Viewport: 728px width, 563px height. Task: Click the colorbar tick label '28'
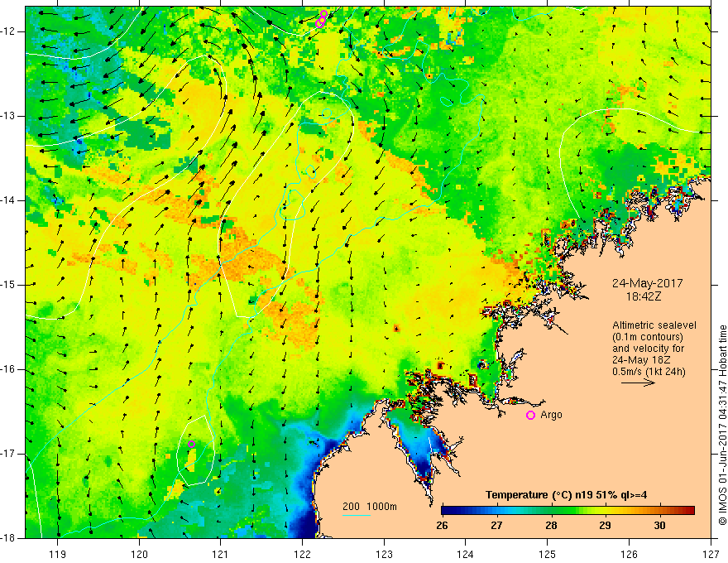551,526
